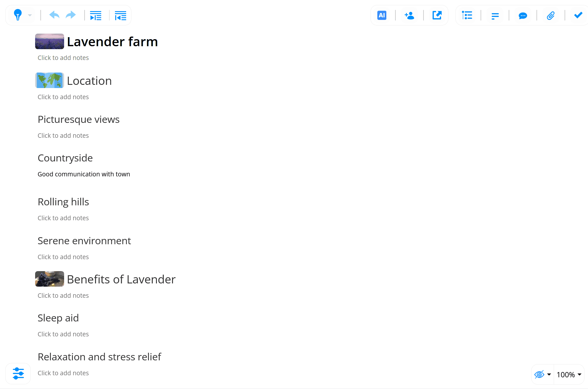Undo the last action

point(54,15)
